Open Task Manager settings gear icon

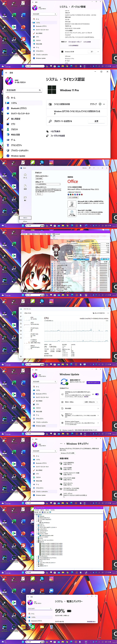(21, 356)
